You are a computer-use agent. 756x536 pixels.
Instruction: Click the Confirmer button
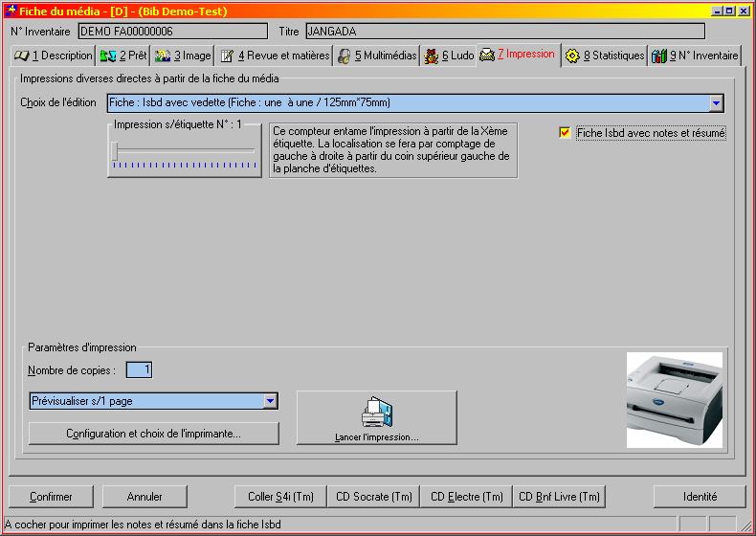pos(51,497)
